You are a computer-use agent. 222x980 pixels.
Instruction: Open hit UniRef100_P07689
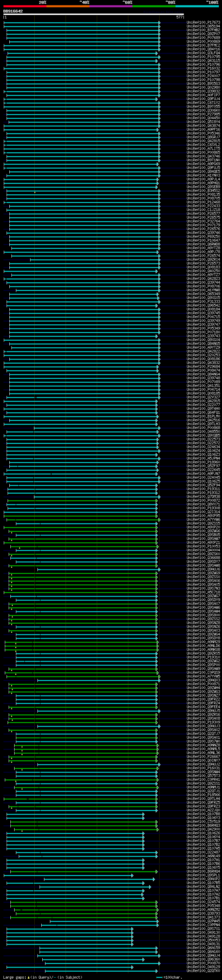pyautogui.click(x=203, y=38)
